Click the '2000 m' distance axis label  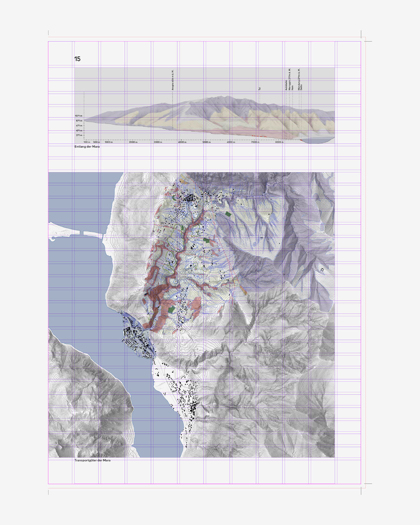coord(133,142)
